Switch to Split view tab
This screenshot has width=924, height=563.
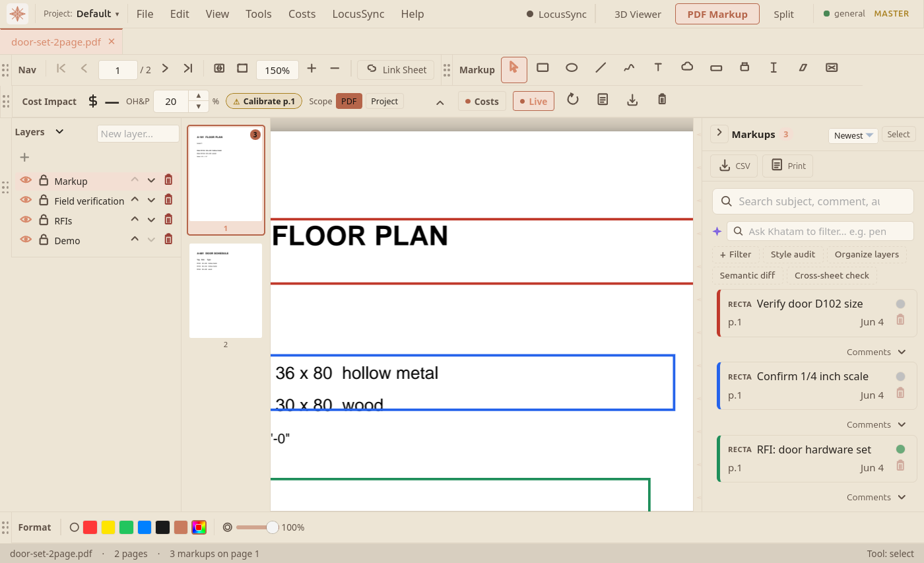point(784,14)
